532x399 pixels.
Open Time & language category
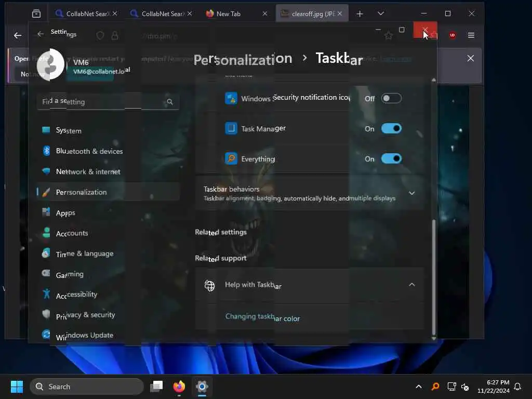pyautogui.click(x=108, y=254)
